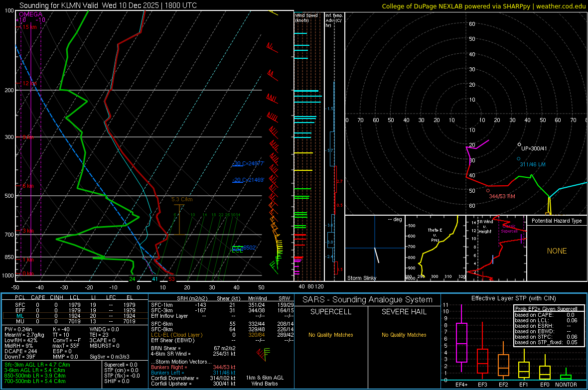Click the SHIP = 0.0 value
This screenshot has height=390, width=588.
pyautogui.click(x=117, y=381)
